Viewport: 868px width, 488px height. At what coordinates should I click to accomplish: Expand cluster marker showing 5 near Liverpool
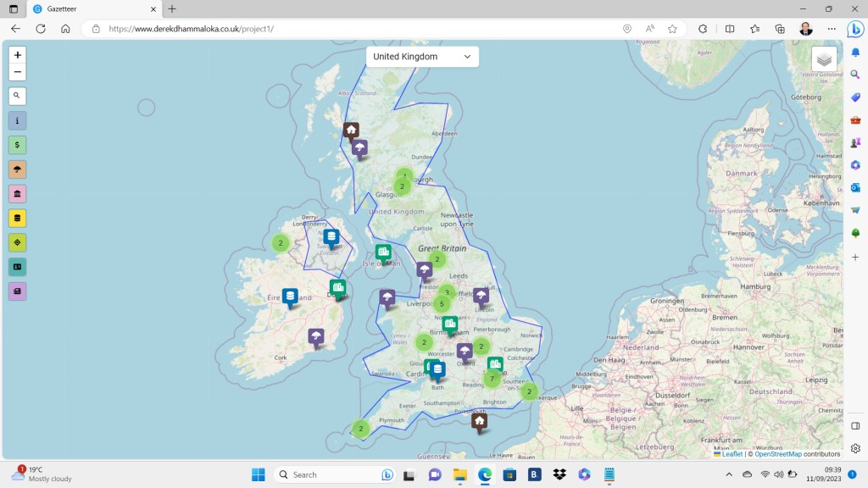442,303
